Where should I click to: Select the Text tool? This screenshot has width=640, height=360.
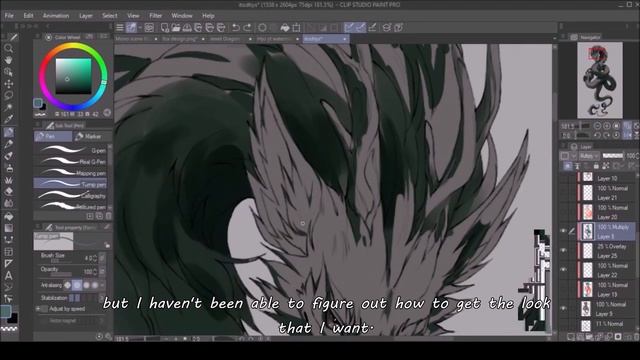8,276
